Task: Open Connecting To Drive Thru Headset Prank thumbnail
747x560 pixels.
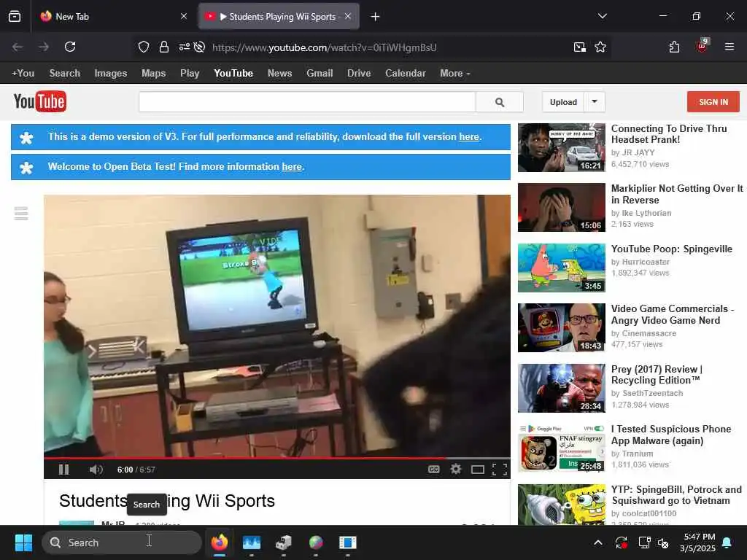Action: pos(562,147)
